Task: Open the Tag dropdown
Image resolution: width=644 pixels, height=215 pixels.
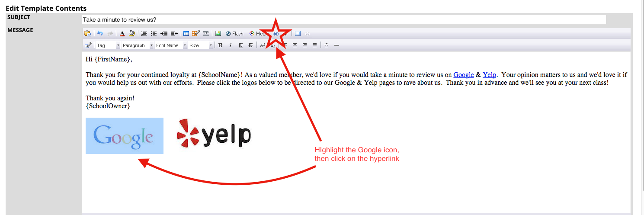Action: coord(108,45)
